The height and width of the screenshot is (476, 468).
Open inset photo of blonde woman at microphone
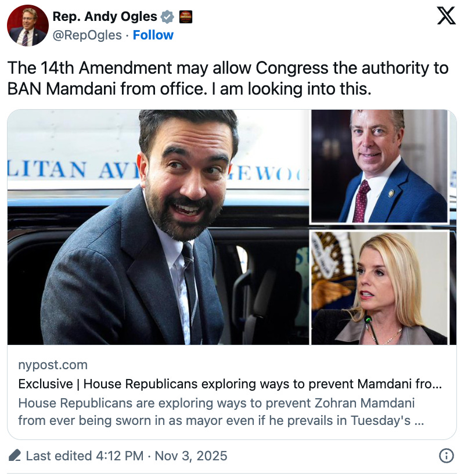pyautogui.click(x=379, y=288)
